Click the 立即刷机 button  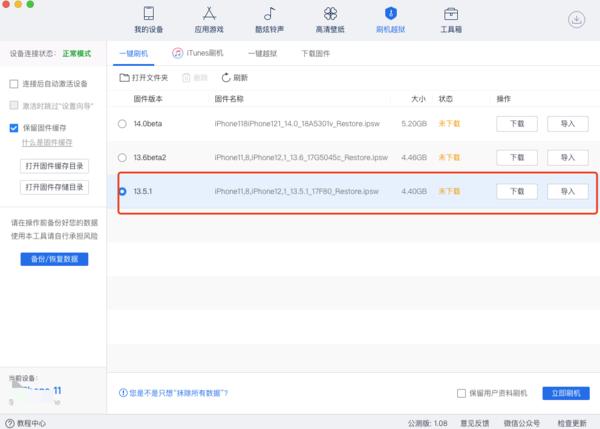click(566, 393)
